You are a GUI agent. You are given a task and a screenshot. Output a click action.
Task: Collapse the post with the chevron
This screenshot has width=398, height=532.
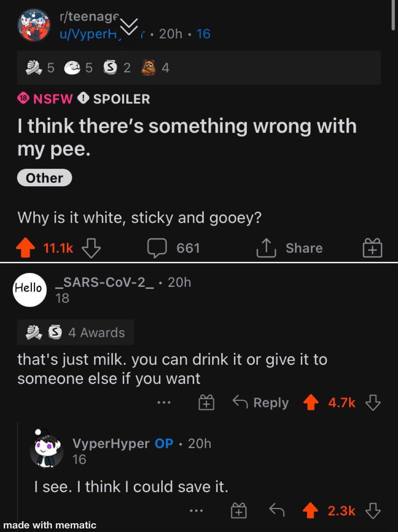[x=129, y=26]
